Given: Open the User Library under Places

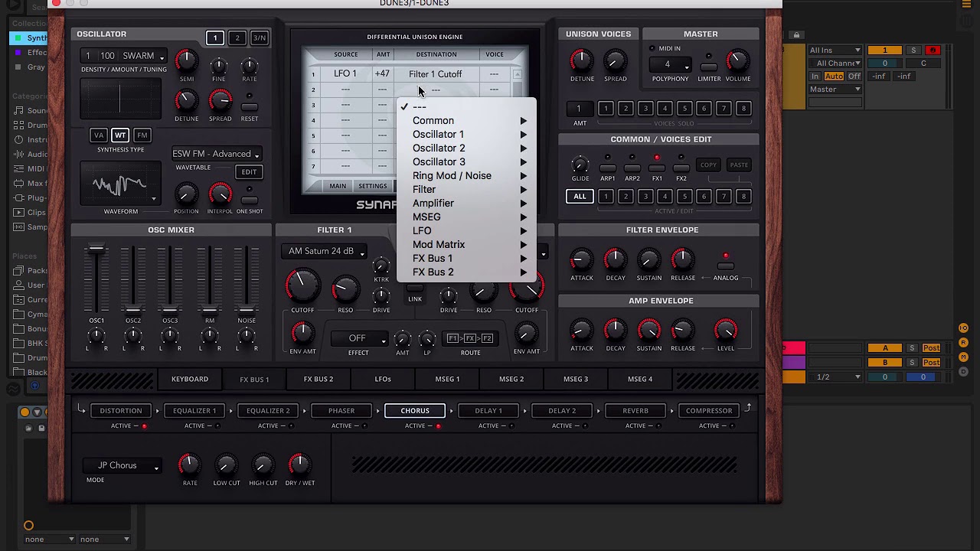Looking at the screenshot, I should (31, 285).
